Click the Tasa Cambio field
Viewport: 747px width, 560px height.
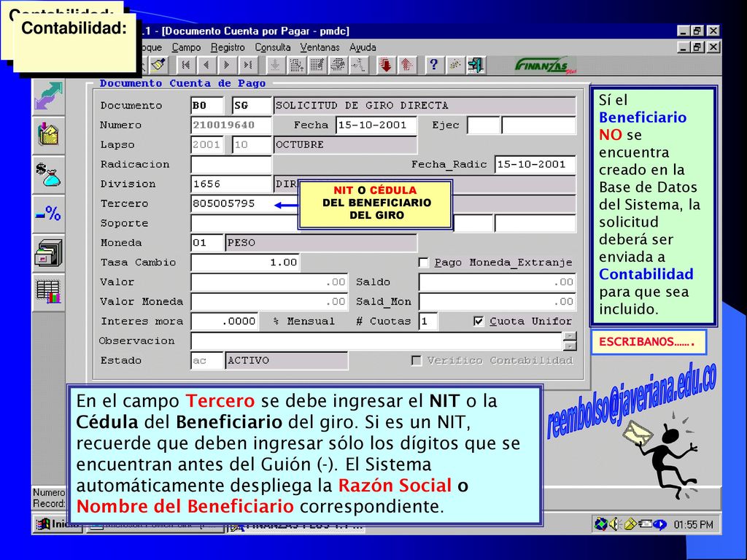[x=245, y=262]
